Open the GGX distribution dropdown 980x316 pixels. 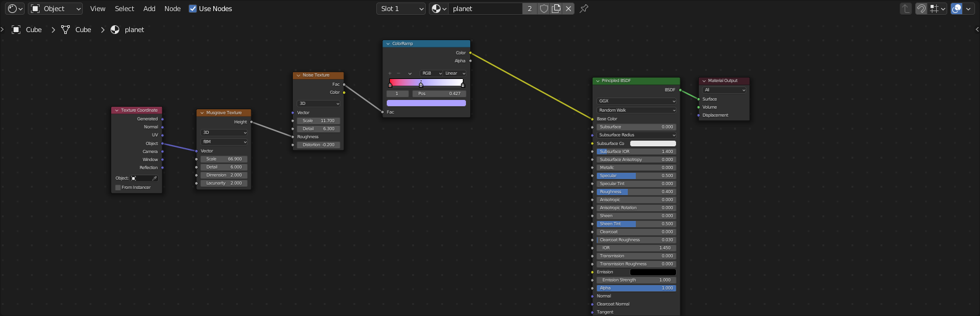[636, 101]
